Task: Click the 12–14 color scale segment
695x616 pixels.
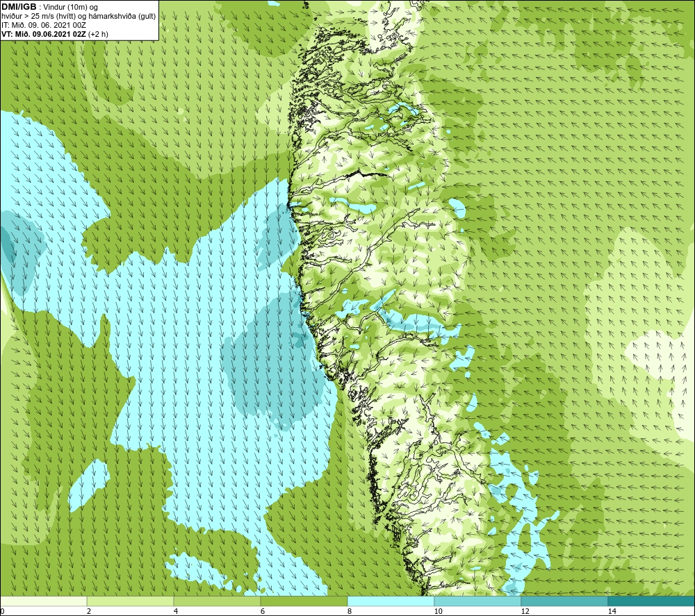Action: (x=564, y=601)
